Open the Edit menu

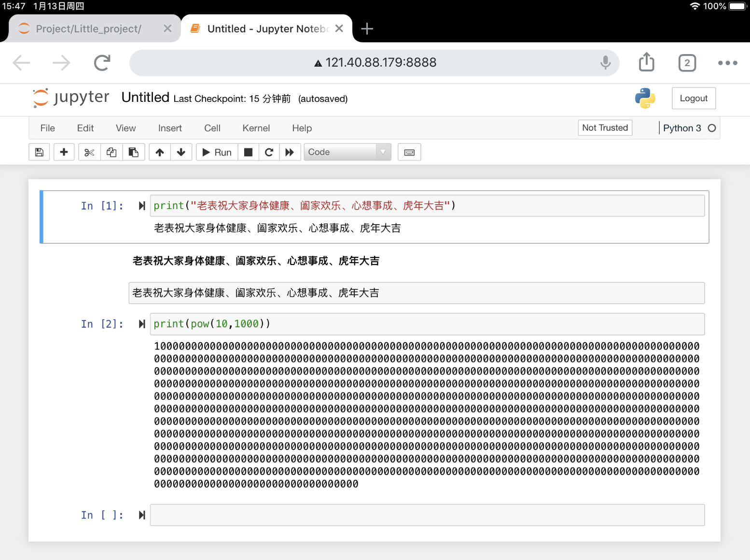(85, 128)
